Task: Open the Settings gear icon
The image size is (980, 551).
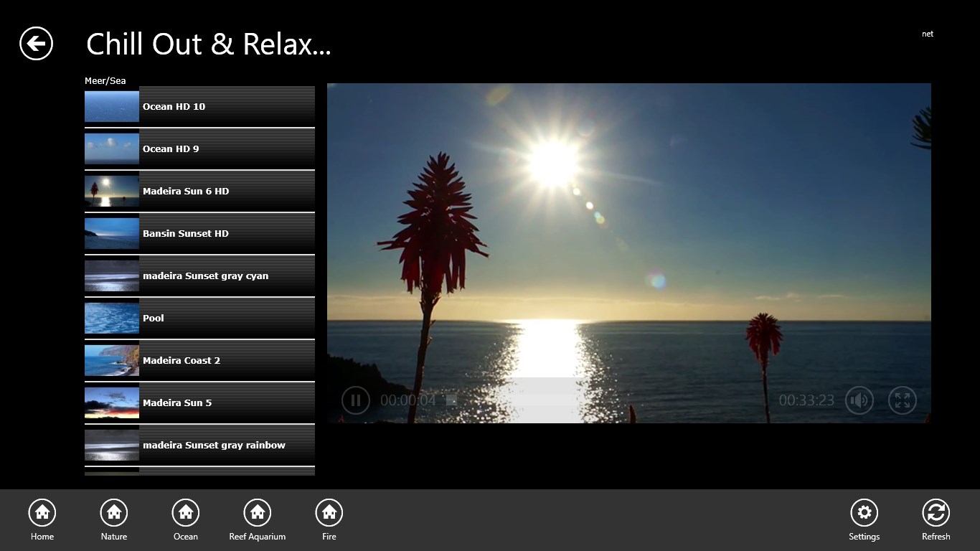Action: [864, 513]
